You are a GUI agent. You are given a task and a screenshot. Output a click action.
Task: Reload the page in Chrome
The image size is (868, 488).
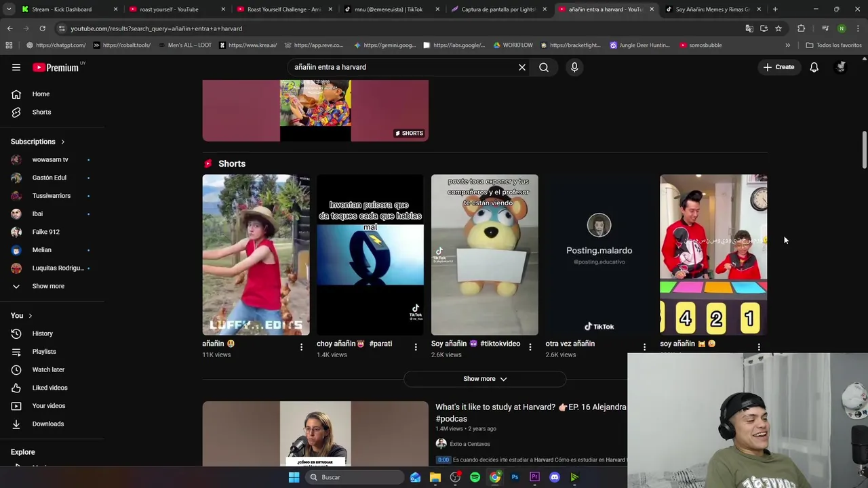(42, 28)
